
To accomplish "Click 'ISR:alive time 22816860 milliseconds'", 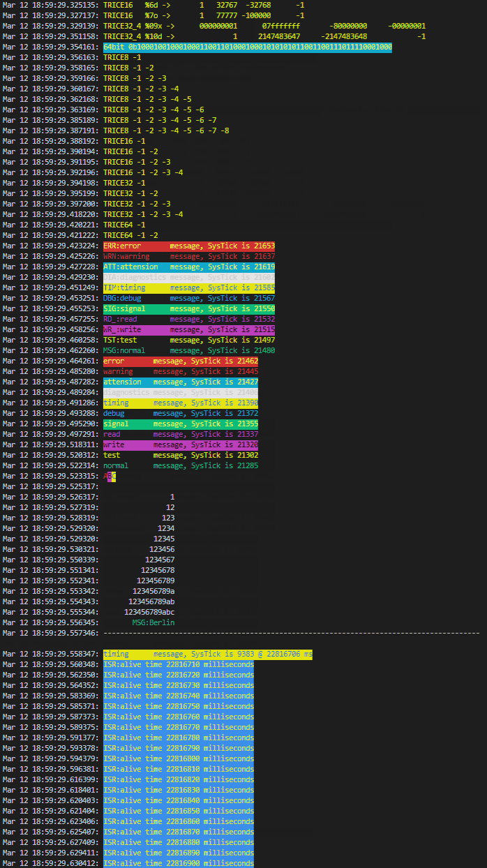I will (x=179, y=821).
